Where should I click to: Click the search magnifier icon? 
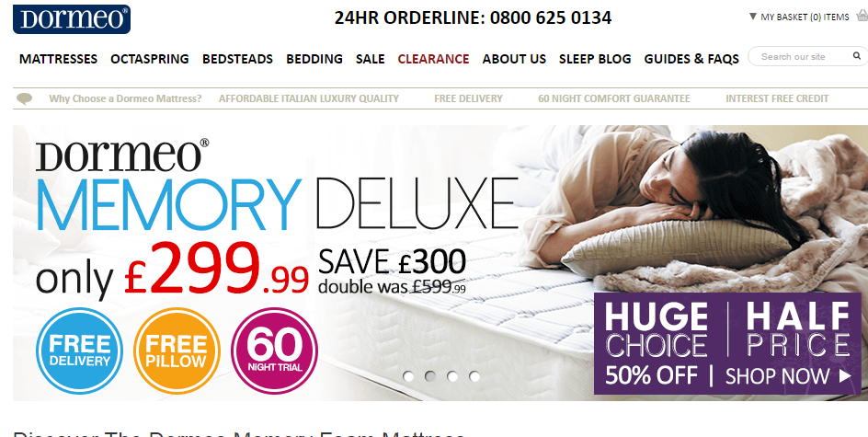pyautogui.click(x=856, y=56)
